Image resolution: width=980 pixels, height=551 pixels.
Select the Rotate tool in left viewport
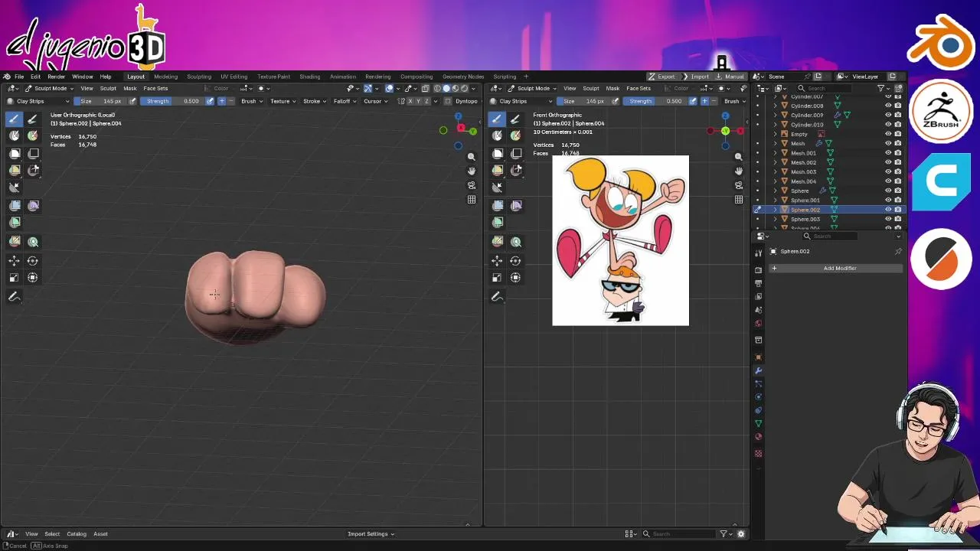point(33,260)
